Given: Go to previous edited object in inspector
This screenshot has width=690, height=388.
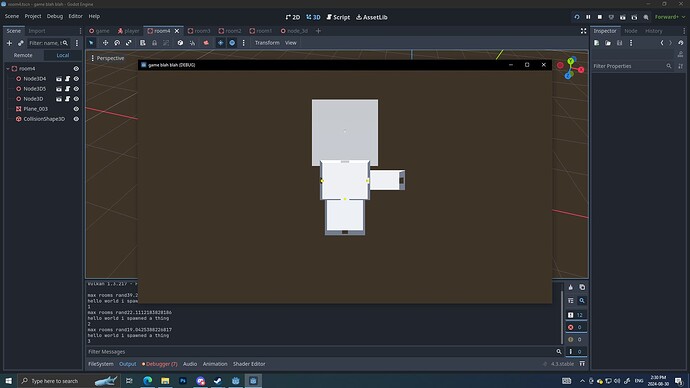Looking at the screenshot, I should (662, 43).
